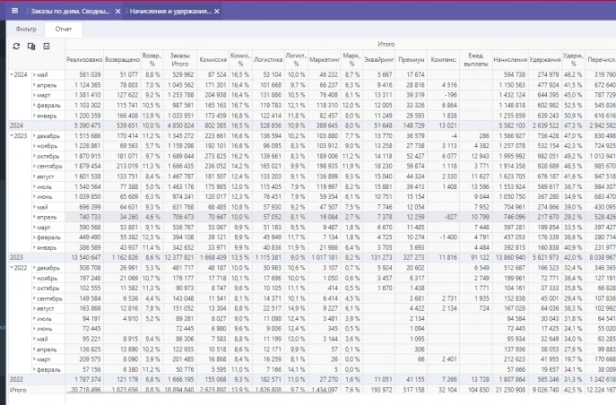Select the 2023 subtotal row

point(312,258)
